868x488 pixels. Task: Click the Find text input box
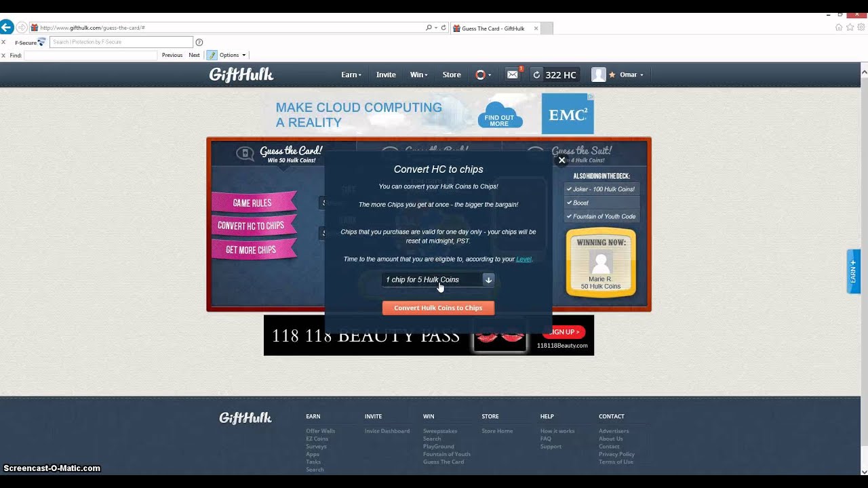pyautogui.click(x=90, y=55)
